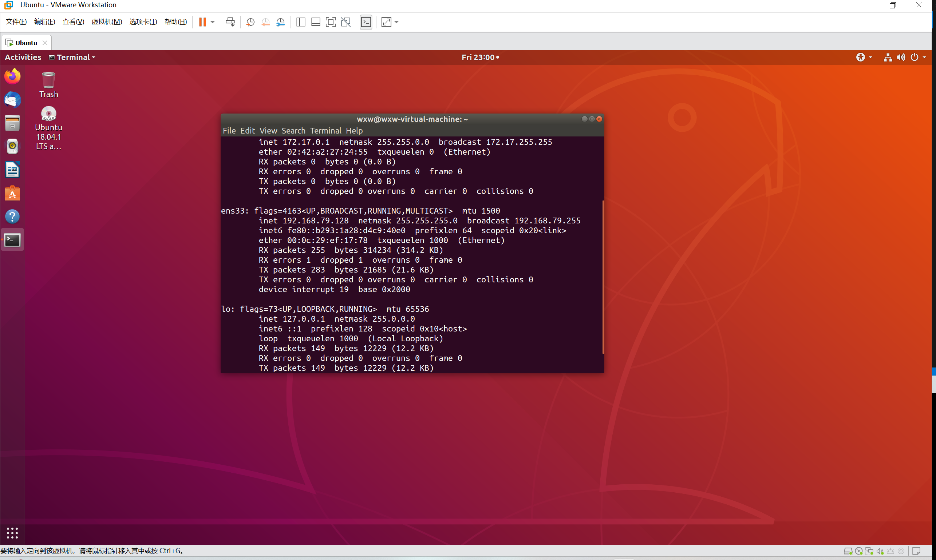Viewport: 936px width, 560px height.
Task: Click the terminal window scrollbar
Action: [603, 277]
